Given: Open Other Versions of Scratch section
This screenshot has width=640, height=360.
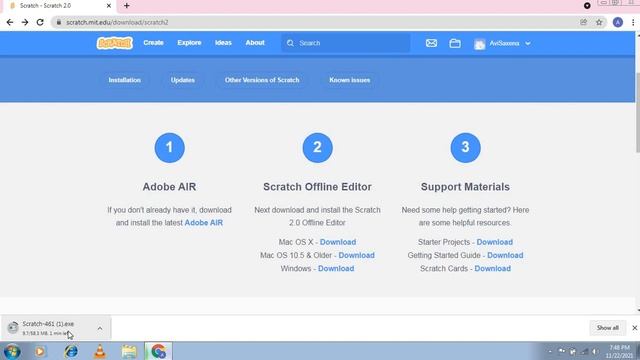Looking at the screenshot, I should [262, 80].
